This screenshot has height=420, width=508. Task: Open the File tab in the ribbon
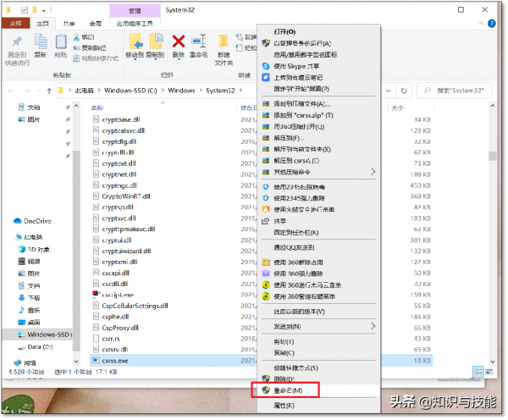click(17, 25)
